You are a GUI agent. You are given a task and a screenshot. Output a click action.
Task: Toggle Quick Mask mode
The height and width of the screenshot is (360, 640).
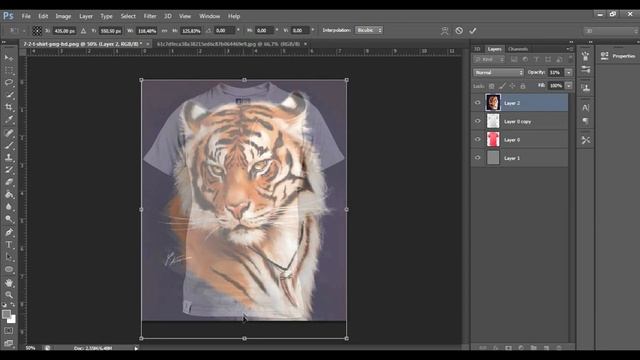pyautogui.click(x=9, y=331)
